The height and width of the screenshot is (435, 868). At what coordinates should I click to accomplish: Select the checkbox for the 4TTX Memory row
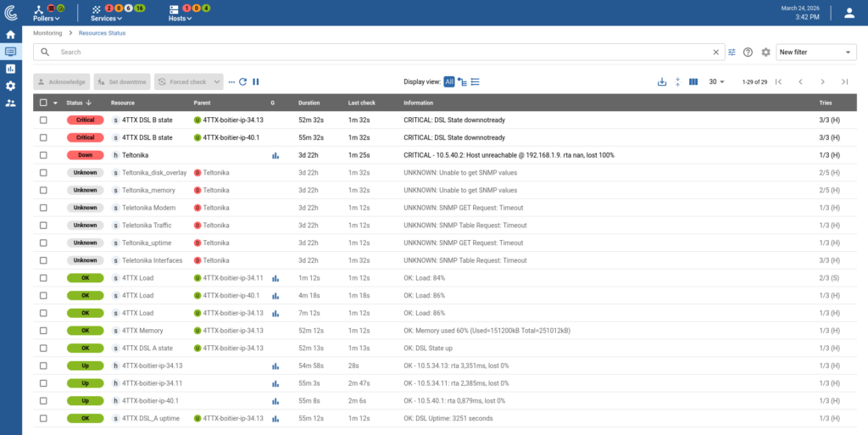click(43, 331)
